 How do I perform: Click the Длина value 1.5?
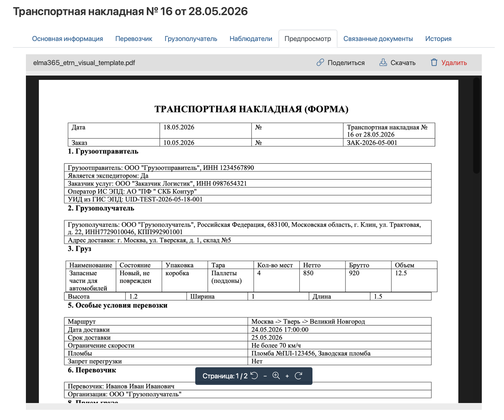coord(401,296)
